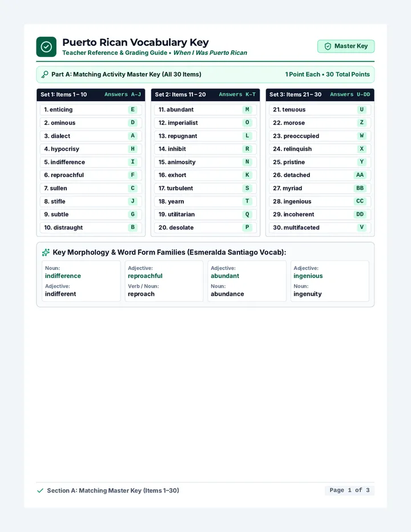
Task: Click the green word abundant in morphology
Action: pos(225,276)
